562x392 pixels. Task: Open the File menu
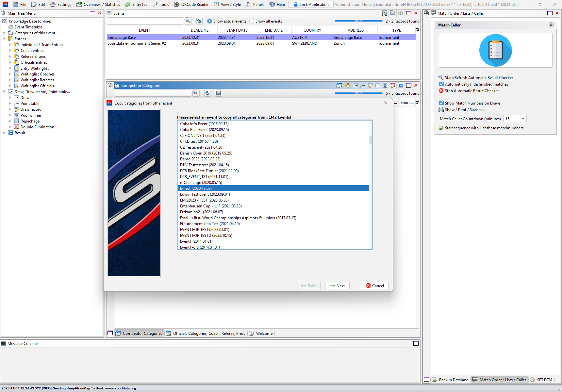(x=20, y=4)
